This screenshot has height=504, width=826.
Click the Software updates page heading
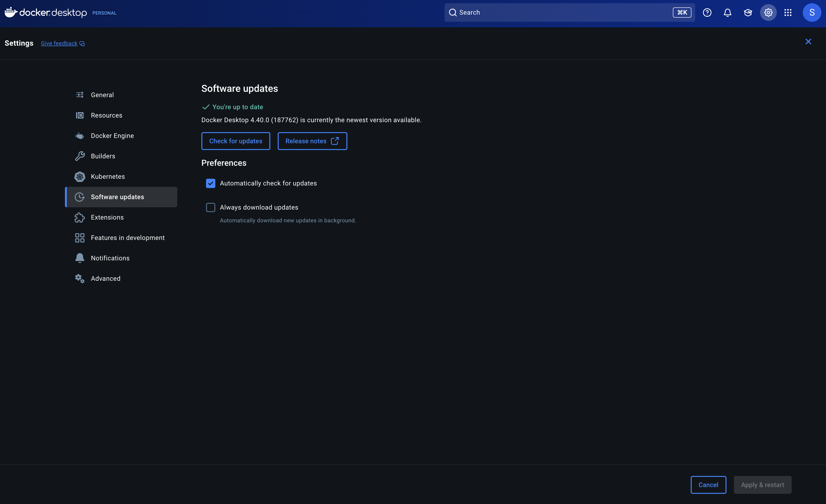click(240, 88)
